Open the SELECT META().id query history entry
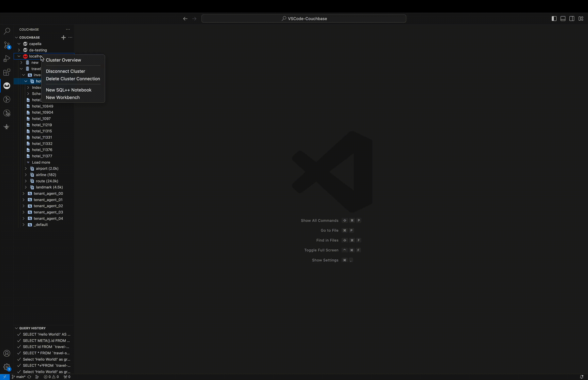Viewport: 588px width, 380px height. click(44, 341)
